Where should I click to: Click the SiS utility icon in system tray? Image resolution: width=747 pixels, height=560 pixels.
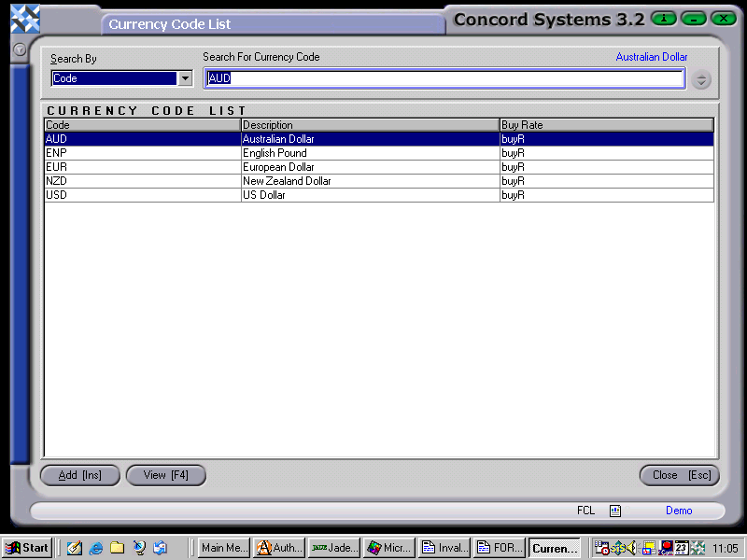click(x=618, y=548)
